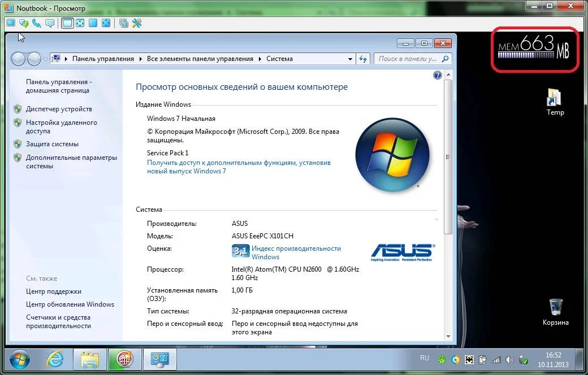Open 'Панель управления - домашняя страница'
588x375 pixels.
tap(59, 86)
